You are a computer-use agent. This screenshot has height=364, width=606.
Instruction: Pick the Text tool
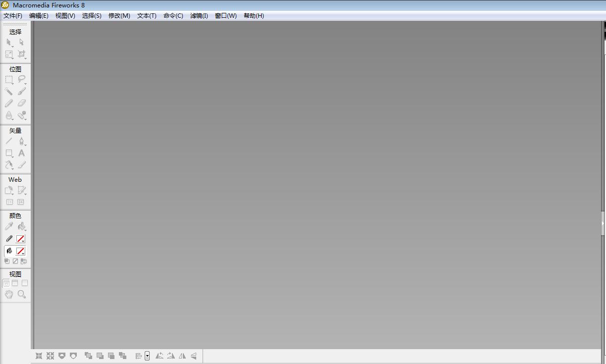click(x=21, y=153)
